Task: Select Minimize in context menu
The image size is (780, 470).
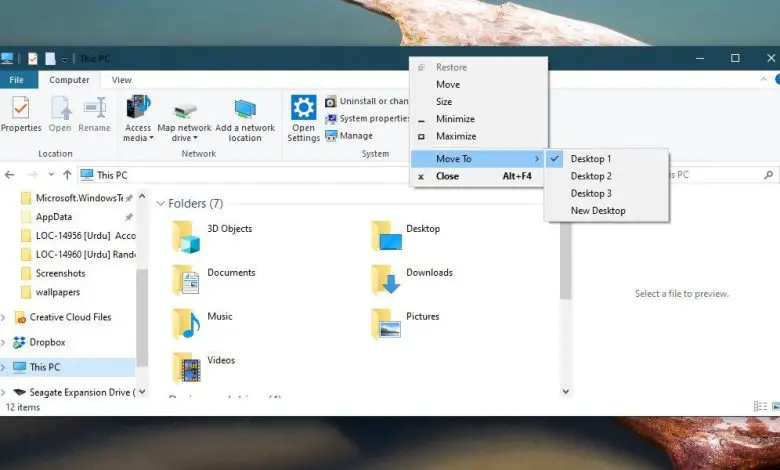Action: tap(478, 119)
